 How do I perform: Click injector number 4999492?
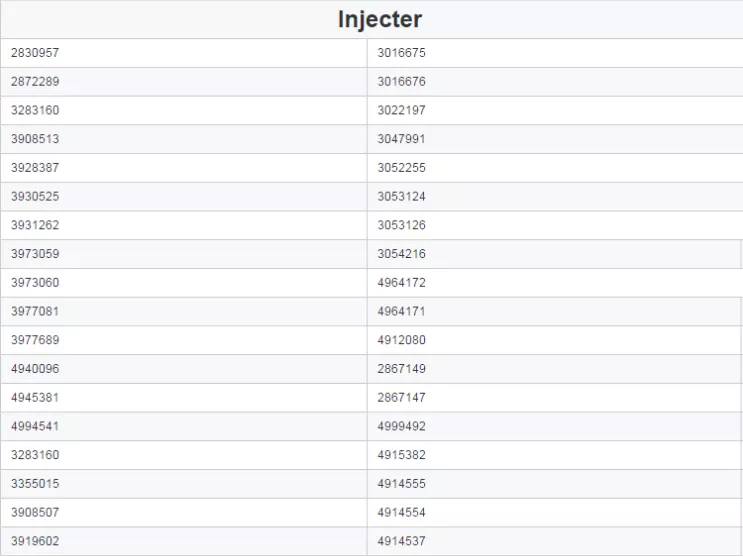pos(555,426)
